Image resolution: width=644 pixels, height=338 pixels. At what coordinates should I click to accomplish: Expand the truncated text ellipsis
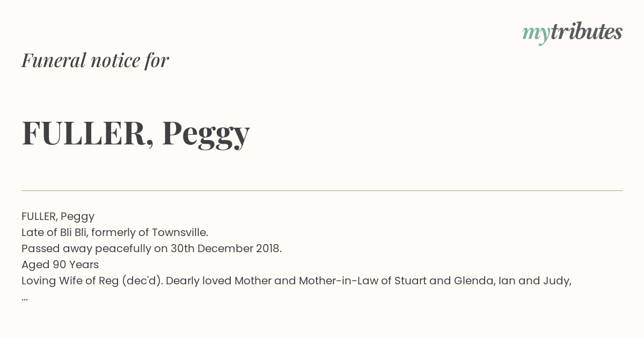[x=25, y=298]
